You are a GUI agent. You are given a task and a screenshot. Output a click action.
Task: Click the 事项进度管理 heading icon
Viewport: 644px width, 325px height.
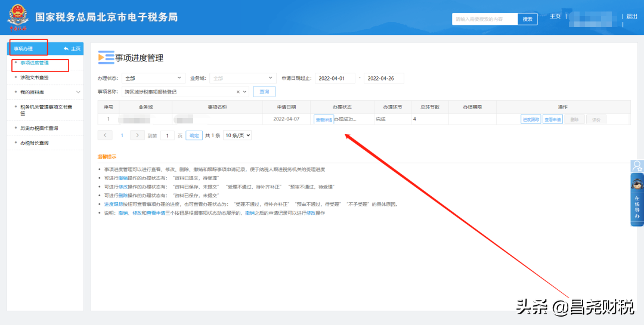click(106, 58)
